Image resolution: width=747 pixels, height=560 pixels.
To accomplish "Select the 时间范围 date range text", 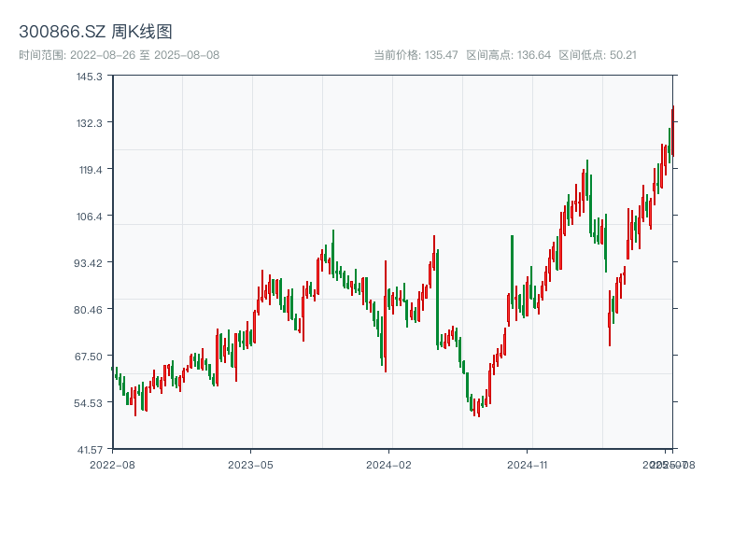I will point(119,55).
